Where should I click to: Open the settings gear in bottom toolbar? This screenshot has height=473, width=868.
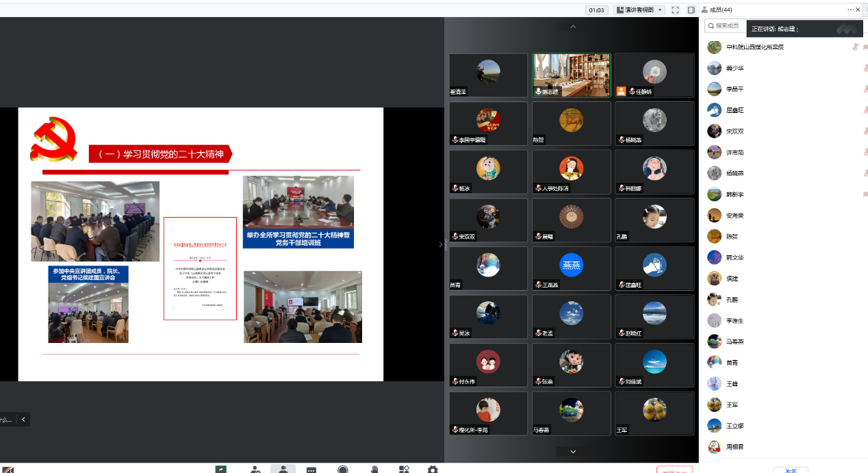tap(433, 470)
